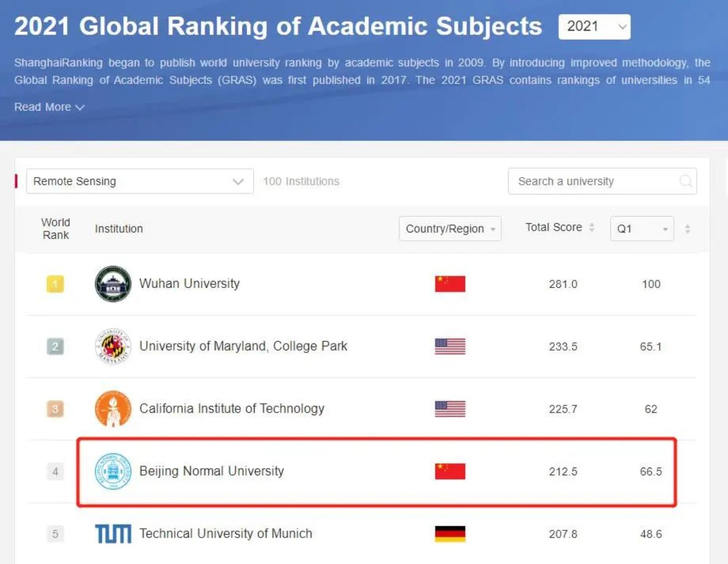Image resolution: width=728 pixels, height=564 pixels.
Task: Open the Technical University of Munich link
Action: [226, 533]
